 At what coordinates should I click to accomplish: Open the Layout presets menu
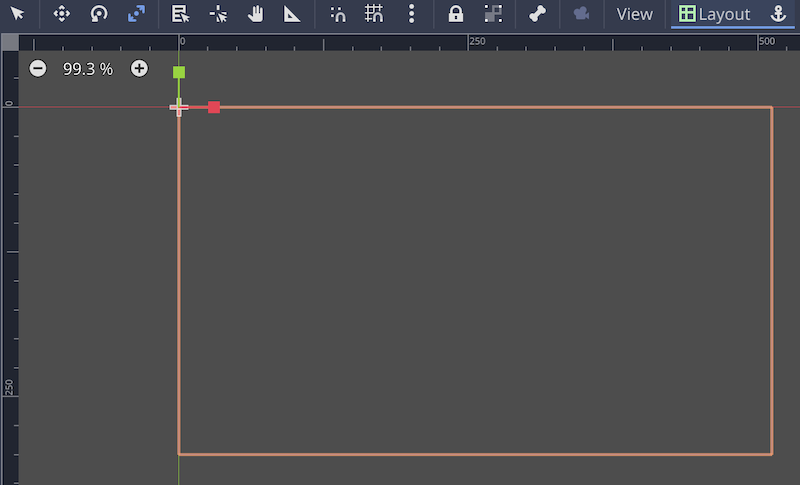tap(714, 14)
